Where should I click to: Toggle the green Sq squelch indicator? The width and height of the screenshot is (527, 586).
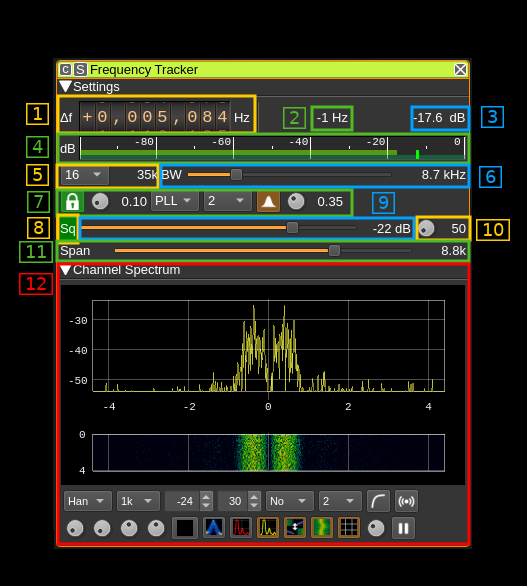pos(68,228)
